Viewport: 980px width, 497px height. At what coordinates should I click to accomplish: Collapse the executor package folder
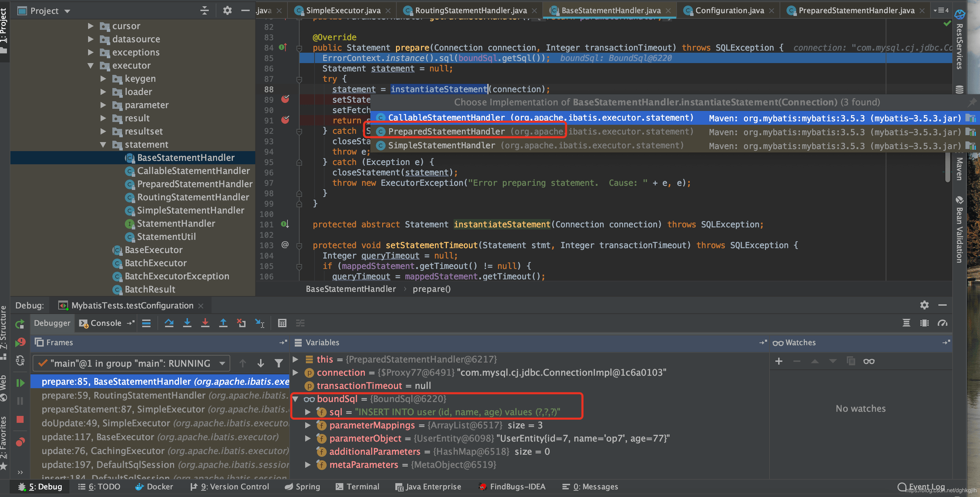tap(91, 66)
